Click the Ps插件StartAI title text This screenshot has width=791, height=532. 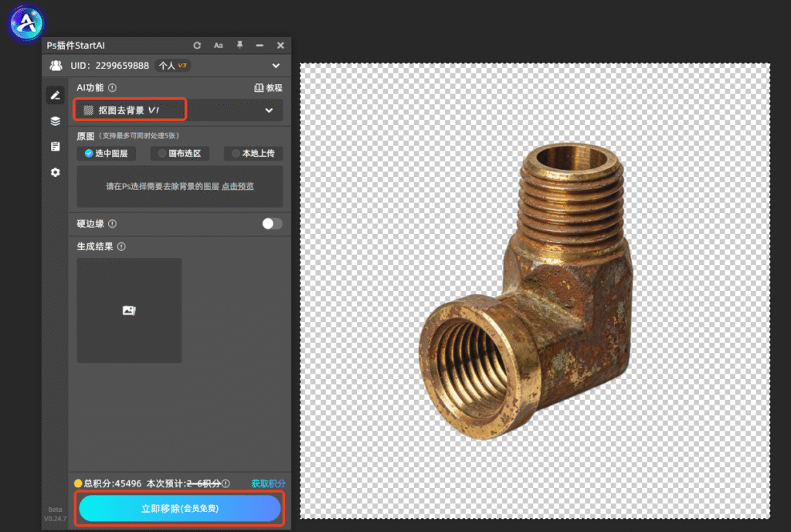click(76, 46)
